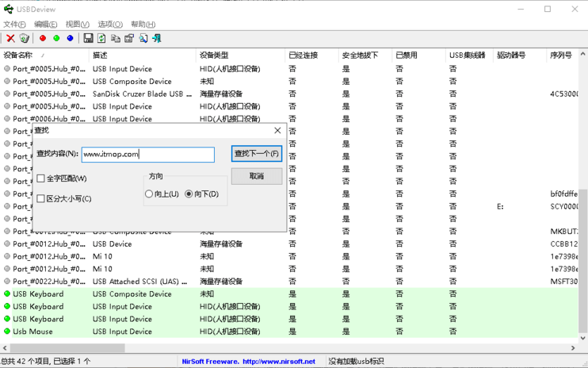Image resolution: width=588 pixels, height=368 pixels.
Task: Select the 向上 direction radio button
Action: pos(149,194)
